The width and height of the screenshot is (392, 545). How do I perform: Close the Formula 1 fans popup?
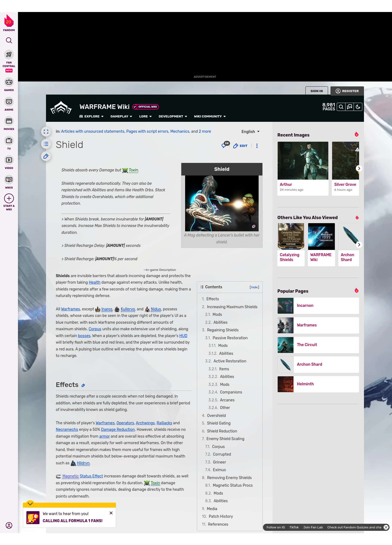pyautogui.click(x=111, y=513)
